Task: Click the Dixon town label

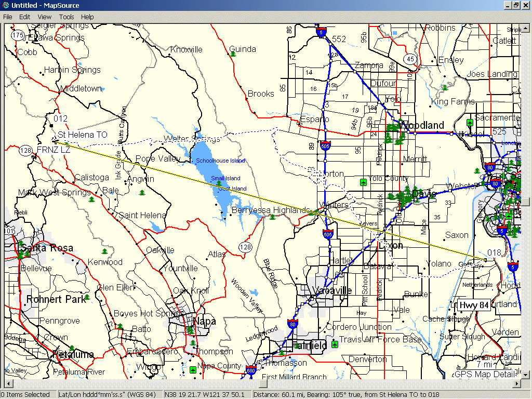Action: tap(391, 245)
